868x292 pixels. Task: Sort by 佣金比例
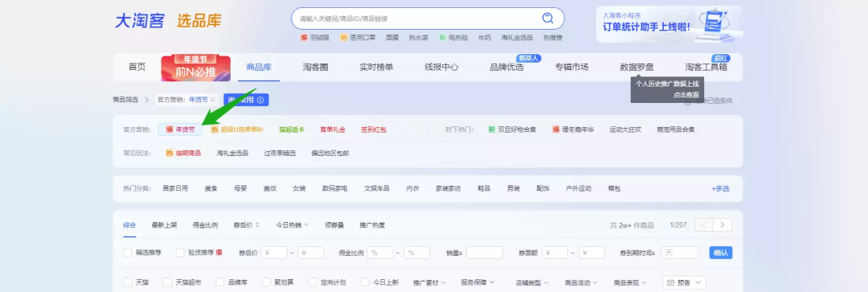pos(205,225)
